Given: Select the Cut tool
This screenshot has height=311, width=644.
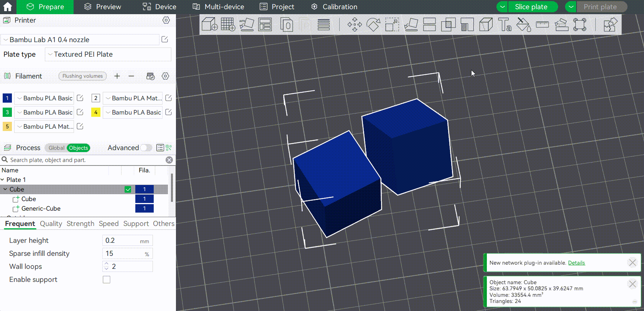Looking at the screenshot, I should pos(429,25).
